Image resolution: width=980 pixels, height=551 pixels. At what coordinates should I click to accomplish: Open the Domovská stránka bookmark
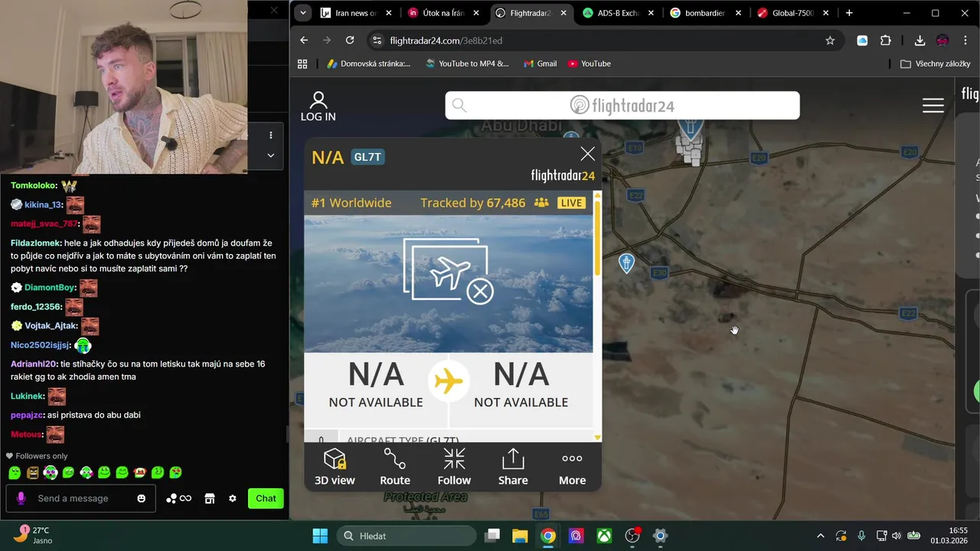point(368,64)
